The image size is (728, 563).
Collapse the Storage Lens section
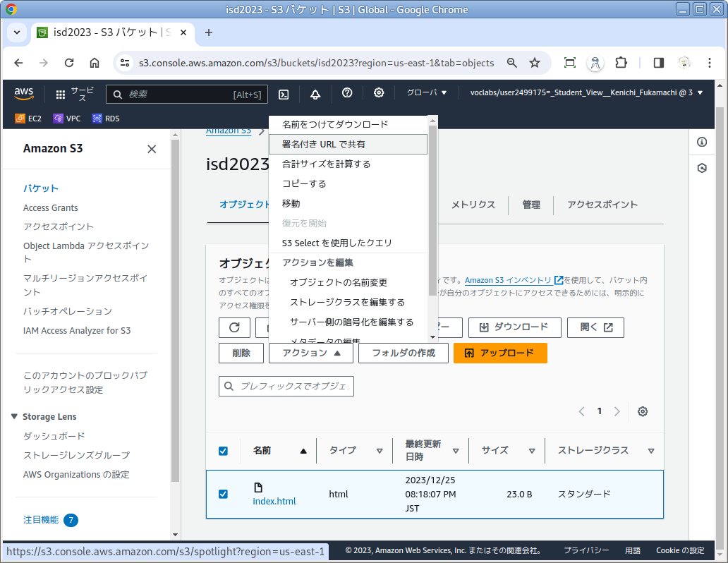pyautogui.click(x=16, y=416)
